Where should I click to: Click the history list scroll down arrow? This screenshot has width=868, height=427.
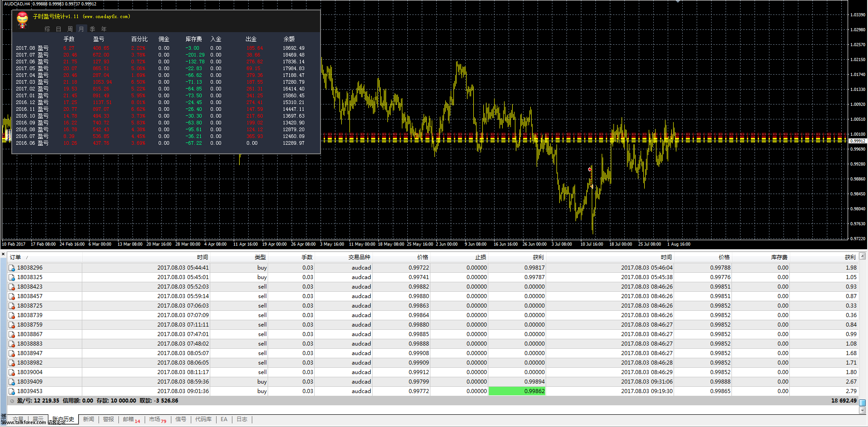(862, 411)
